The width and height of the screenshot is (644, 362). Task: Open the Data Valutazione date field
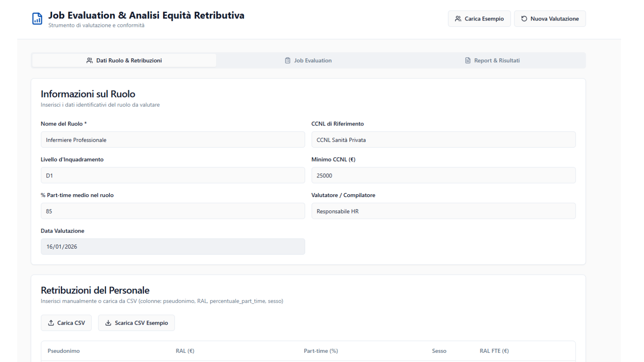[x=173, y=247]
